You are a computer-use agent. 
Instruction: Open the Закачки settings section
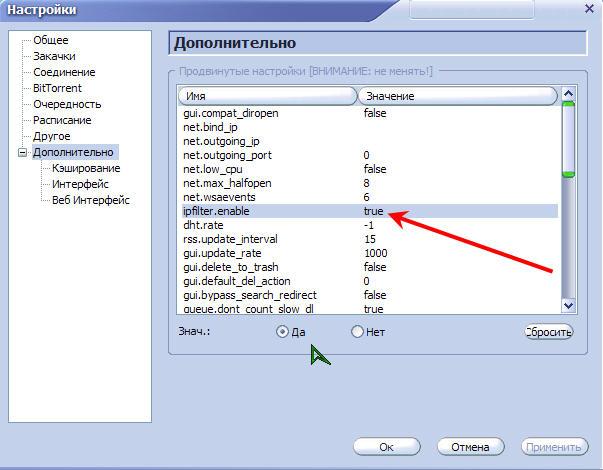click(54, 56)
